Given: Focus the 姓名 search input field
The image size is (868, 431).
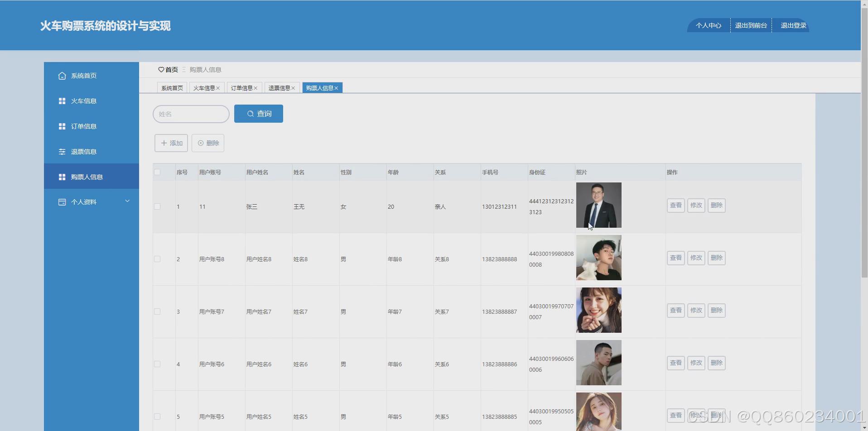Looking at the screenshot, I should pyautogui.click(x=191, y=114).
